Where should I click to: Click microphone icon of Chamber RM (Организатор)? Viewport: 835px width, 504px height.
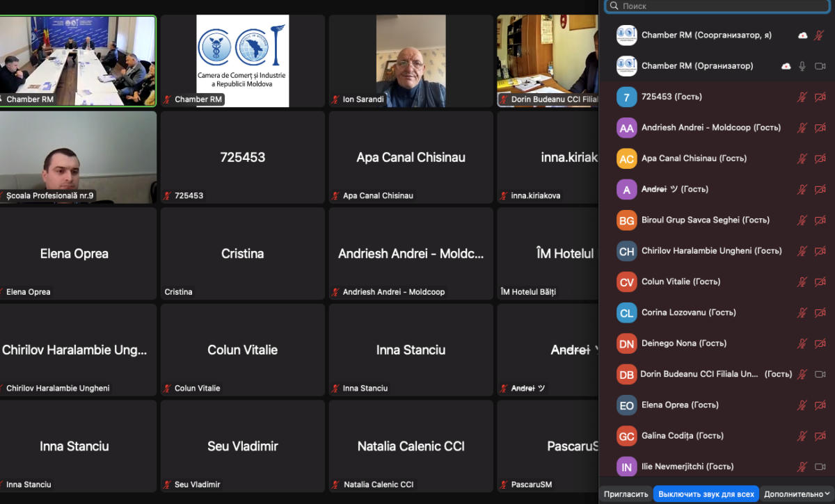[802, 66]
